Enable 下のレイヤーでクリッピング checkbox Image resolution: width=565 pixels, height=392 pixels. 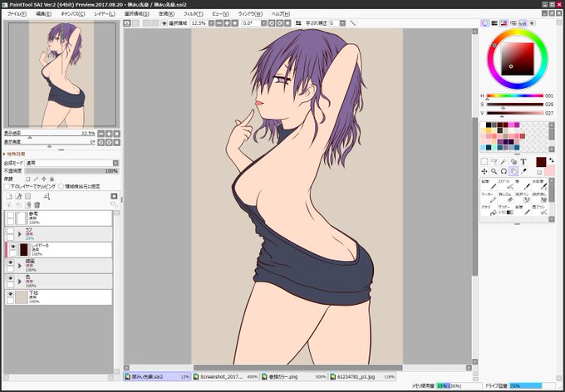[x=7, y=187]
